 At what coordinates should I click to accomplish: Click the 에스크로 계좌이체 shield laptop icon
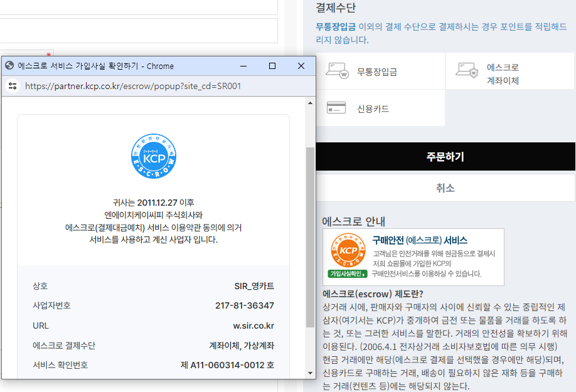coord(467,70)
